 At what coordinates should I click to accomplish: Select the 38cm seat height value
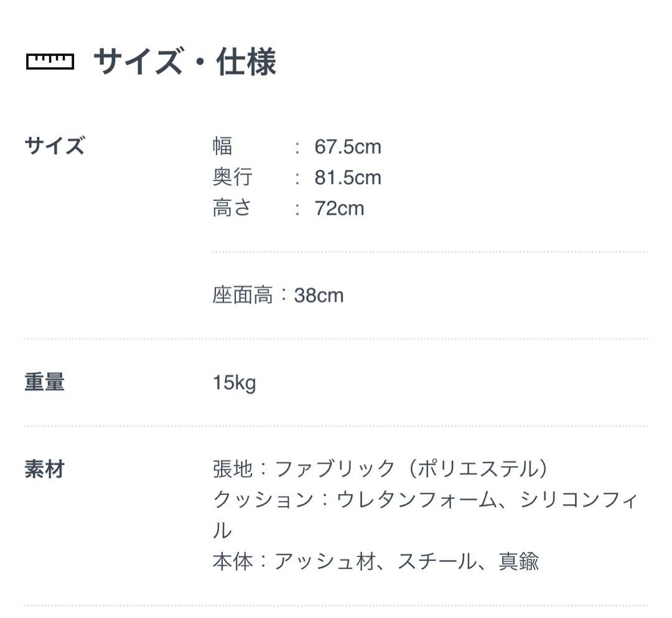(319, 295)
